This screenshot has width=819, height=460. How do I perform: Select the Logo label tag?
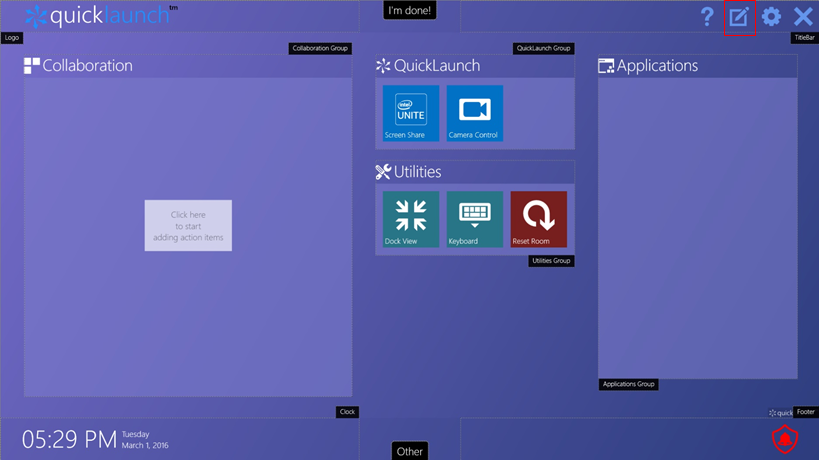click(x=11, y=38)
